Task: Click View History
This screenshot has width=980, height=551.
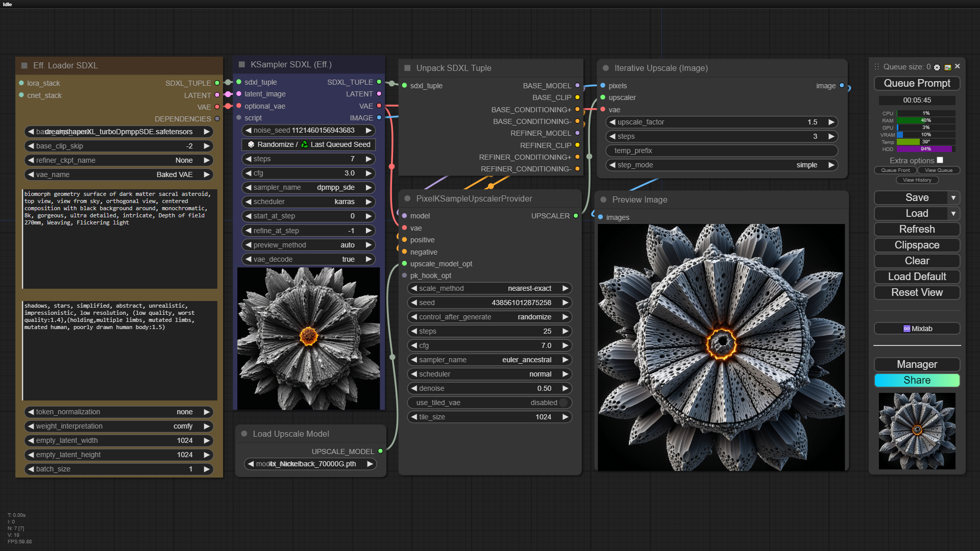Action: pos(917,180)
